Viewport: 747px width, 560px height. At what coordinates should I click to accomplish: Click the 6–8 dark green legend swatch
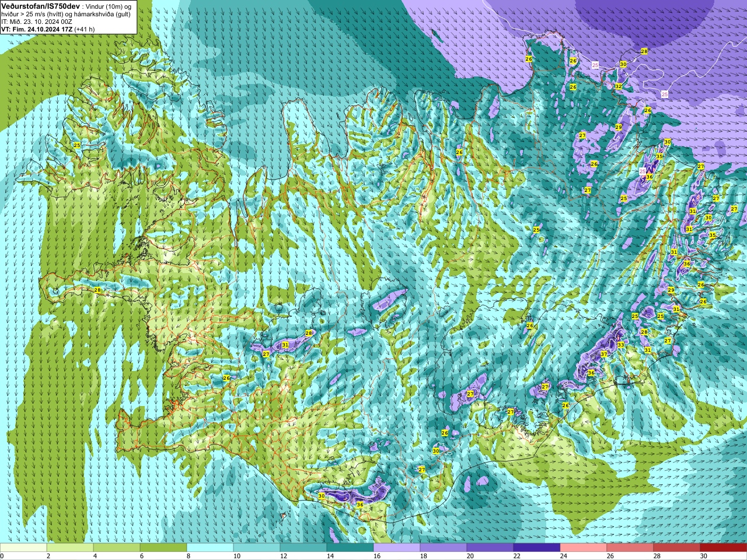point(163,548)
